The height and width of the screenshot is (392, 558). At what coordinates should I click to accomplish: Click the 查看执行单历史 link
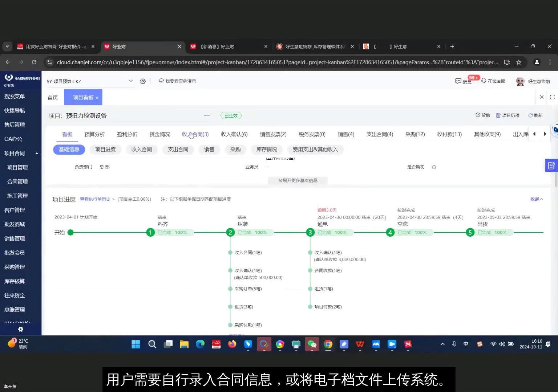[95, 199]
